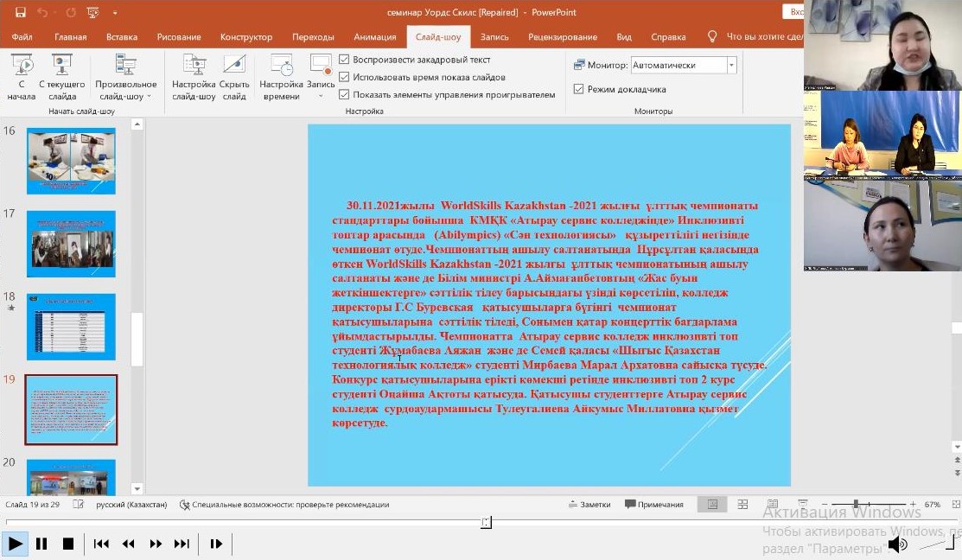
Task: Select slide 20 thumbnail at panel bottom
Action: (x=71, y=477)
